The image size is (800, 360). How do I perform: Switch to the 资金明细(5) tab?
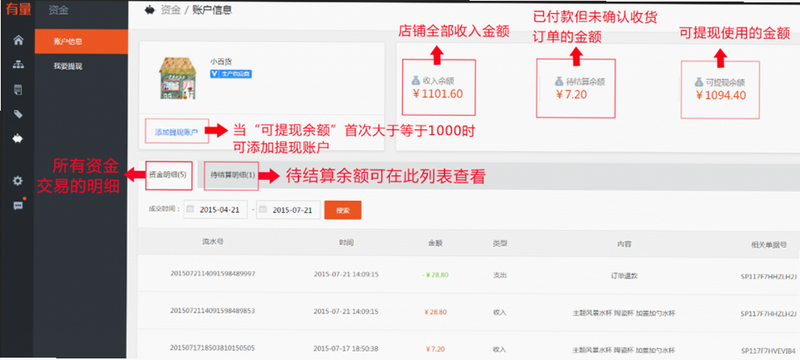pos(167,175)
